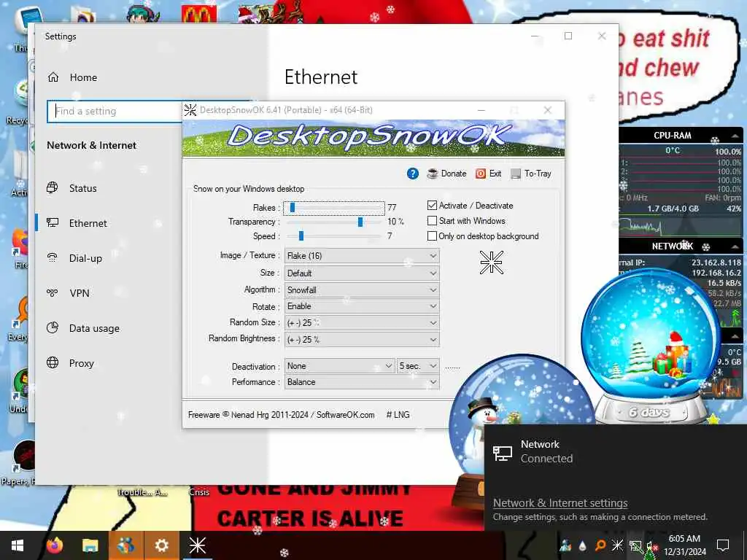
Task: Click the DesktopSnowOK snowflake tray icon
Action: pyautogui.click(x=617, y=545)
